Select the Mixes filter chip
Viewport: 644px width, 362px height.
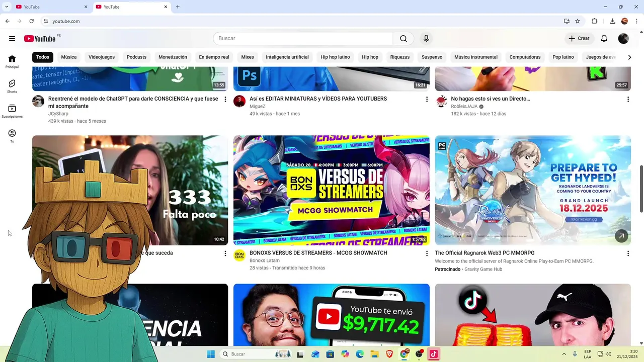[x=248, y=57]
